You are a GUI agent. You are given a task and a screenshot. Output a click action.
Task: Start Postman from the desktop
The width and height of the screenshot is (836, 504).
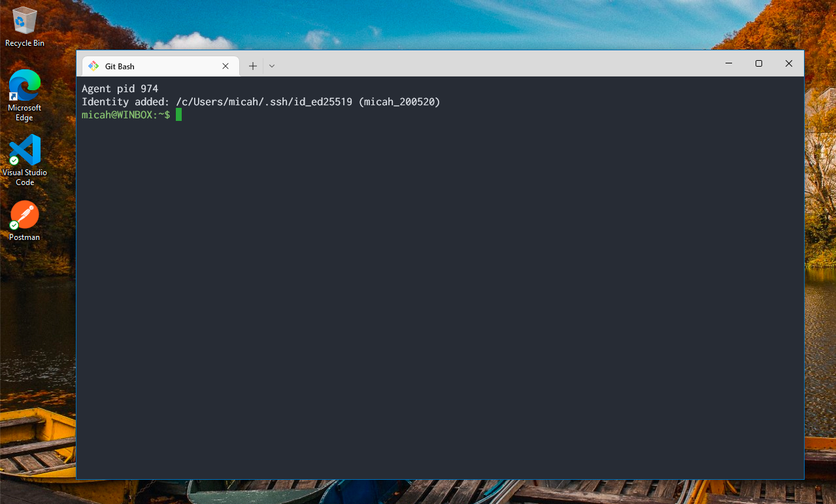(24, 216)
